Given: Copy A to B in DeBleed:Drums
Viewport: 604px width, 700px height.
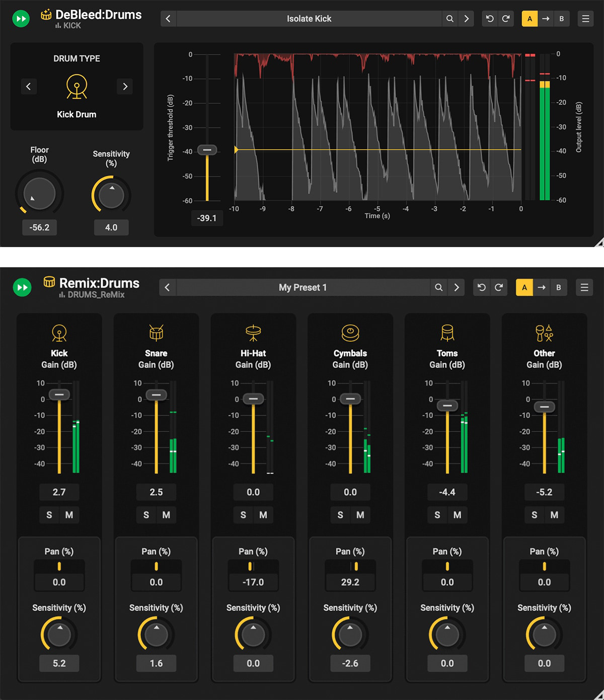Looking at the screenshot, I should coord(546,19).
